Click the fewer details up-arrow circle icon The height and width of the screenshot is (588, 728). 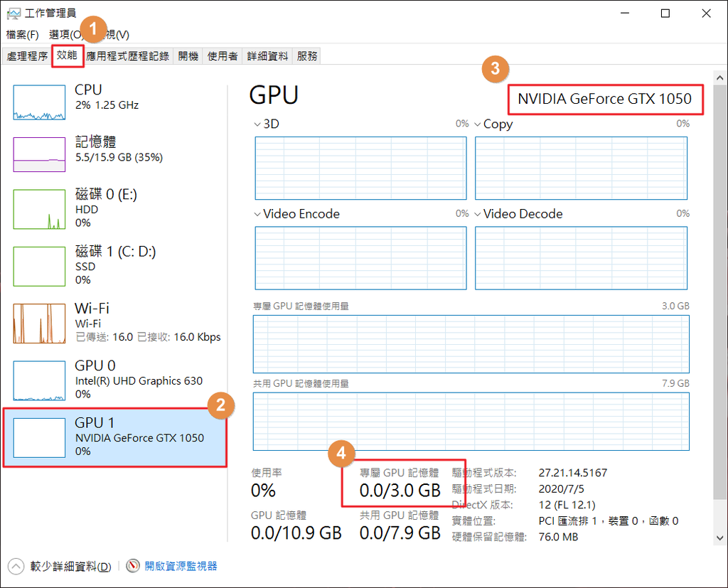click(x=16, y=566)
